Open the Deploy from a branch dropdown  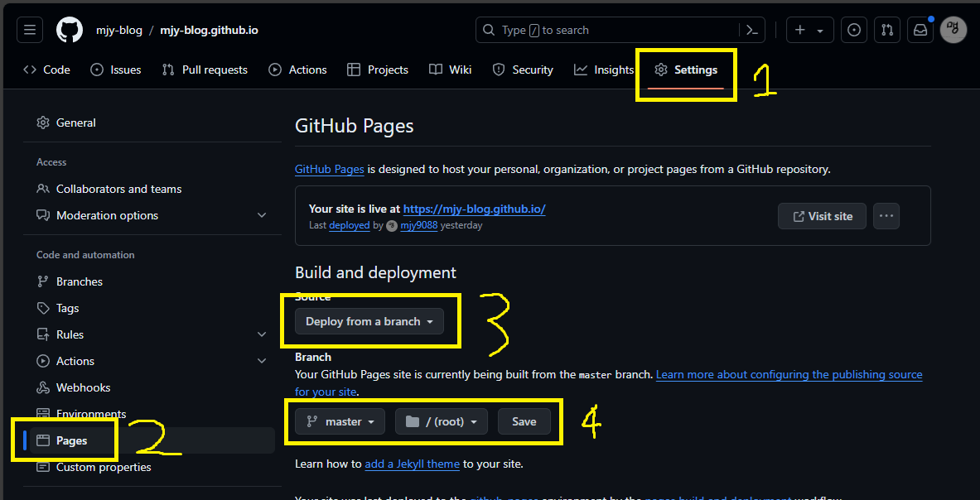coord(369,321)
